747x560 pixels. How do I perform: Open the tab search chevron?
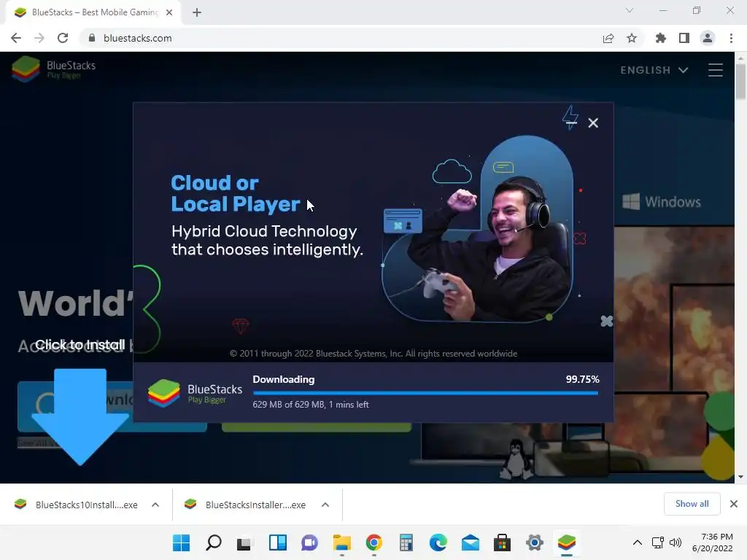click(630, 10)
